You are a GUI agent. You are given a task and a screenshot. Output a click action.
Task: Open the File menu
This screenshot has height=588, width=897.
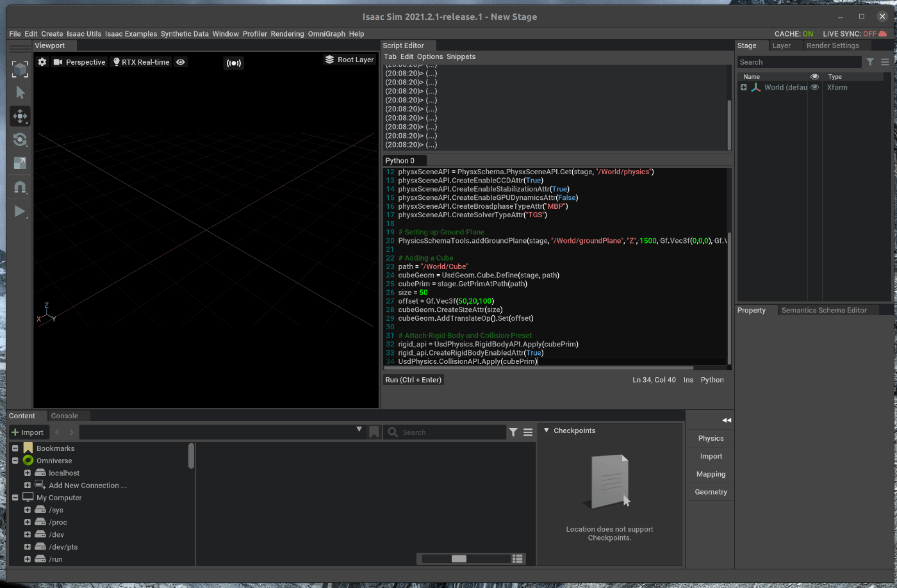(15, 34)
